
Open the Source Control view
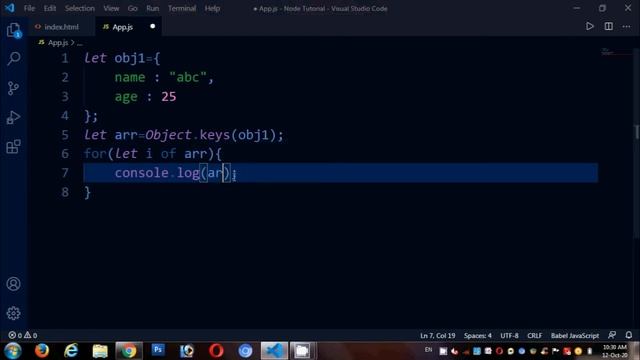(13, 88)
